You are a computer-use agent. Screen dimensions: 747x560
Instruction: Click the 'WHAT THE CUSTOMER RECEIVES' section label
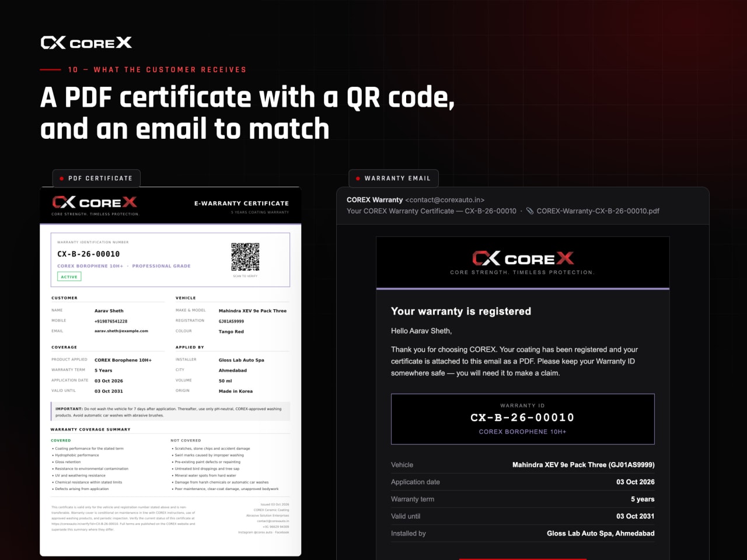(x=170, y=69)
